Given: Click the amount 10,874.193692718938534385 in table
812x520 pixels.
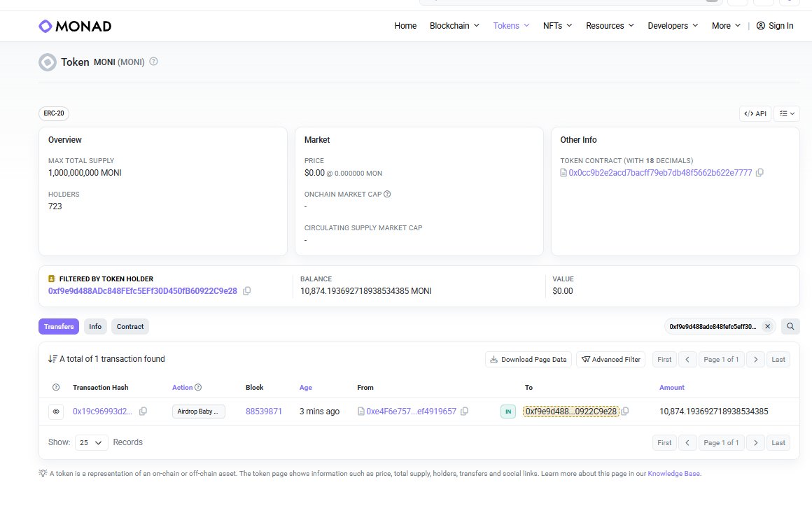Looking at the screenshot, I should click(x=713, y=412).
